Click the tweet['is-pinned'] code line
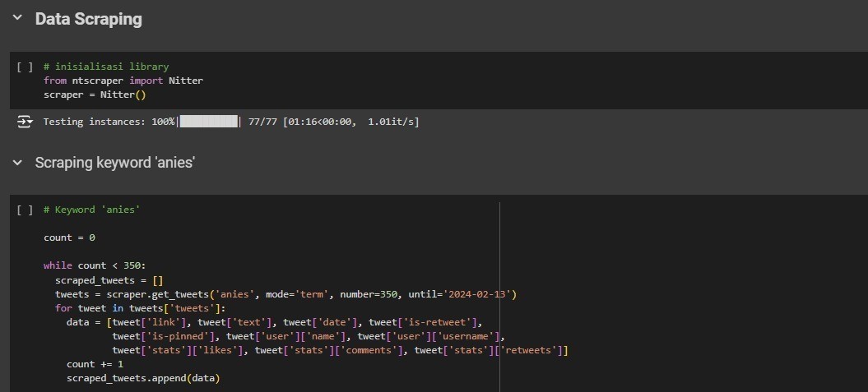Viewport: 868px width, 392px height. (309, 336)
